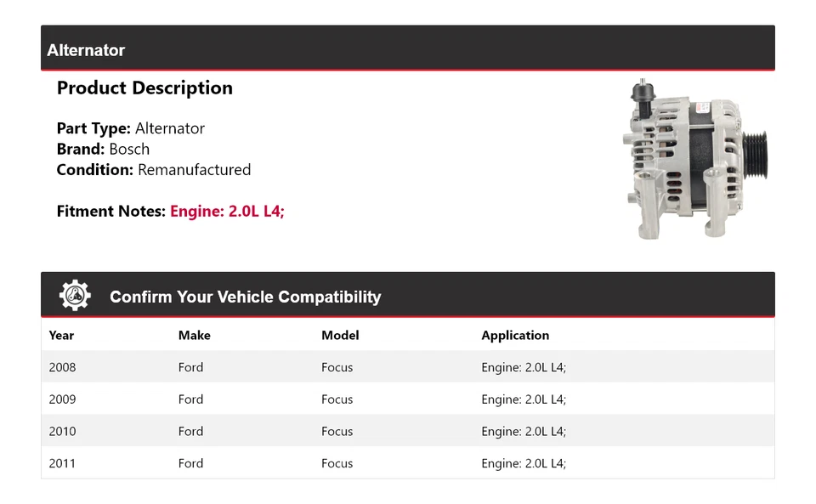816x504 pixels.
Task: Click the alternator product image
Action: (694, 159)
